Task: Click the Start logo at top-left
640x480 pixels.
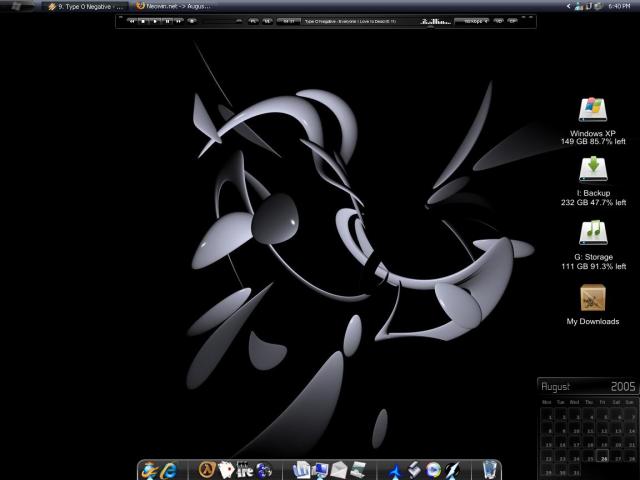Action: pos(16,6)
